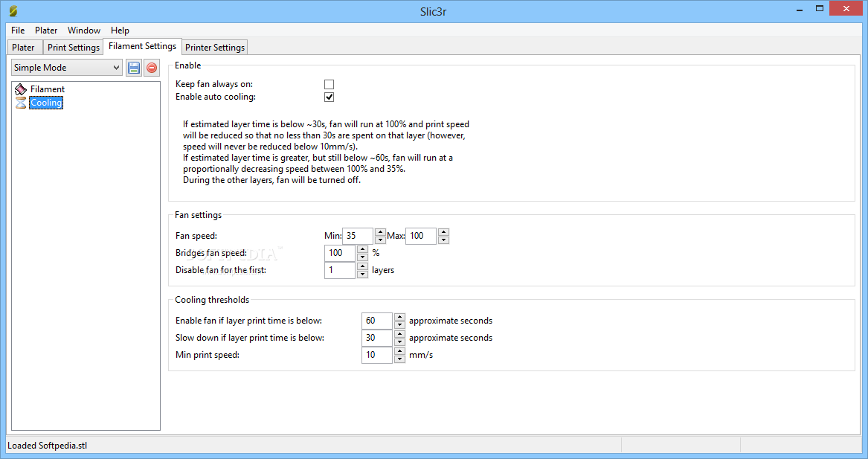Viewport: 868px width, 459px height.
Task: Decrease Bridges fan speed with down arrow
Action: [362, 256]
